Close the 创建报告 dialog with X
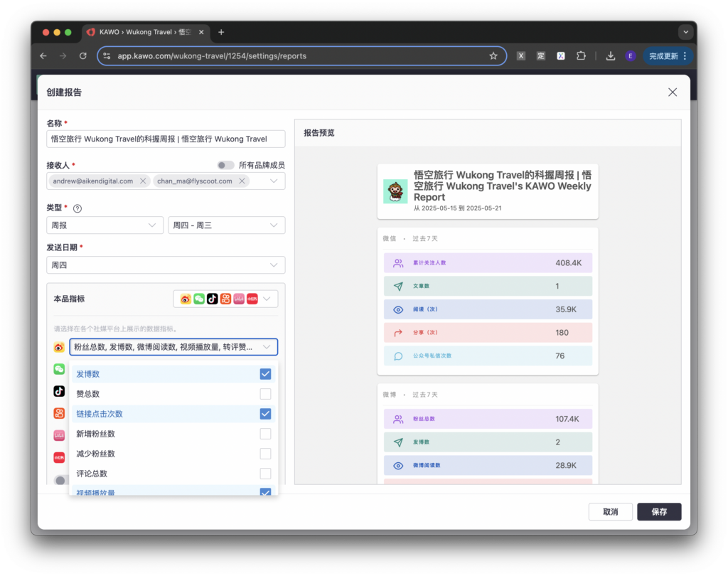The image size is (728, 576). [x=672, y=92]
